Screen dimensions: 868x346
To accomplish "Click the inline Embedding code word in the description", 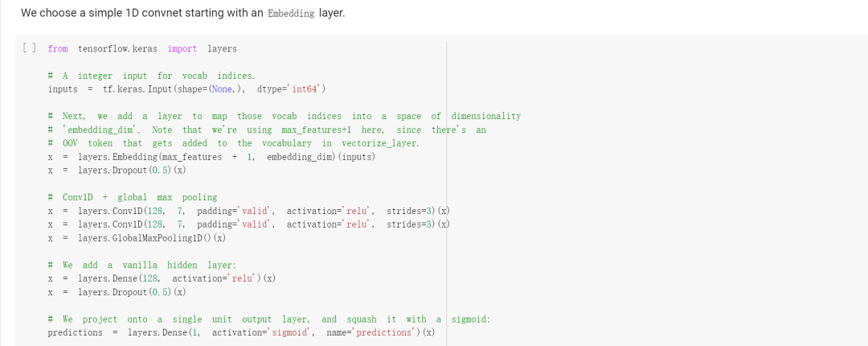I will 289,14.
